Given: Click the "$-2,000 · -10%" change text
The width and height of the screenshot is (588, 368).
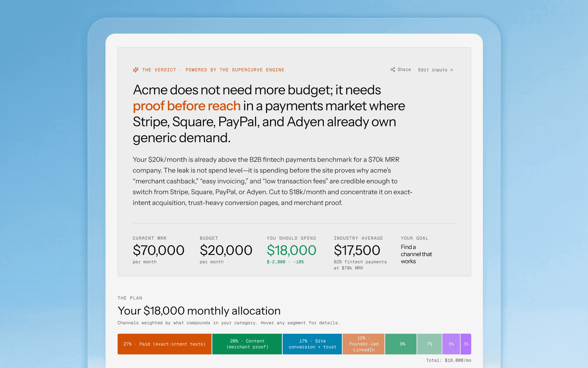Looking at the screenshot, I should (x=285, y=262).
